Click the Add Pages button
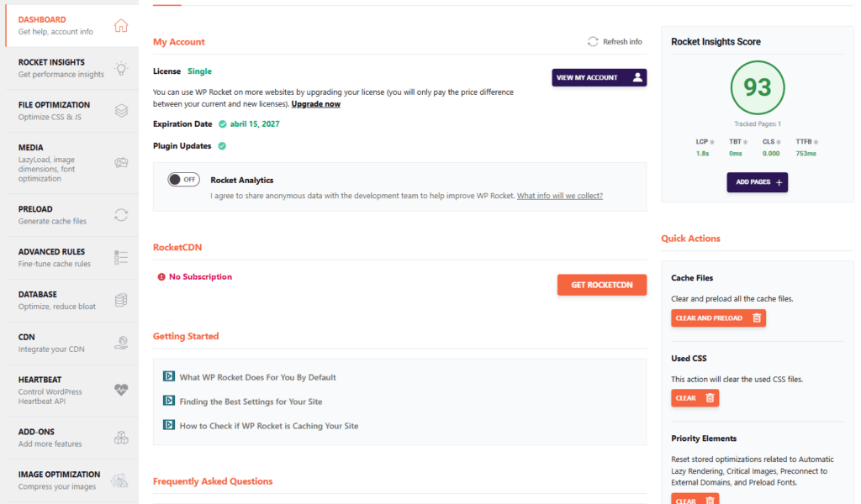The image size is (861, 504). (758, 182)
